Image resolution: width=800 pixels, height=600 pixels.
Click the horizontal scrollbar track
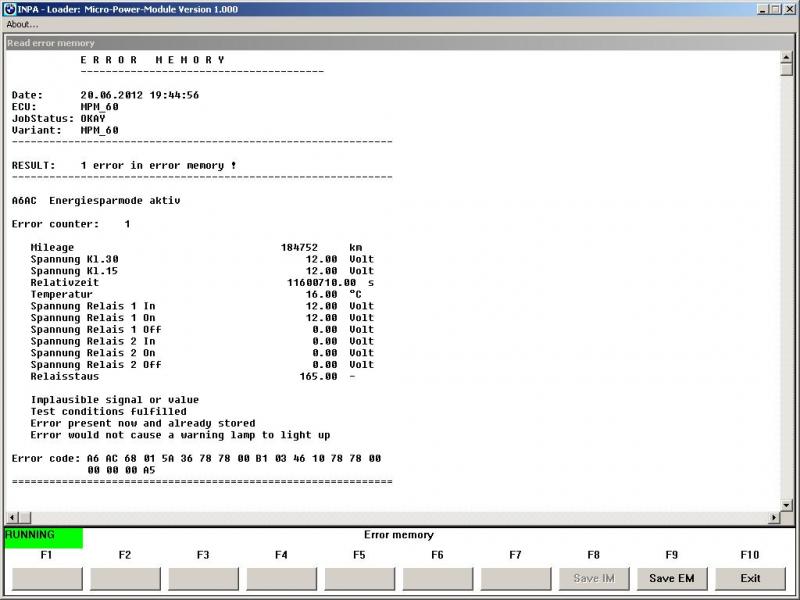[x=400, y=517]
